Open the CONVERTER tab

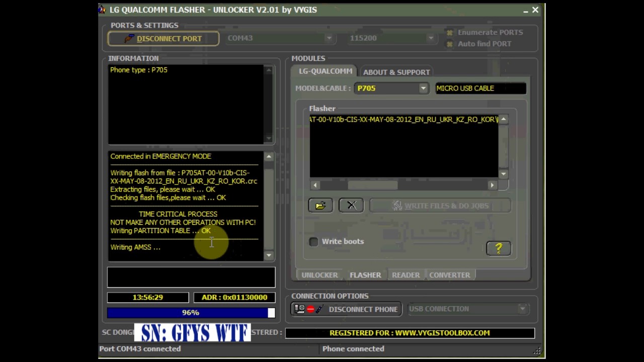coord(449,275)
